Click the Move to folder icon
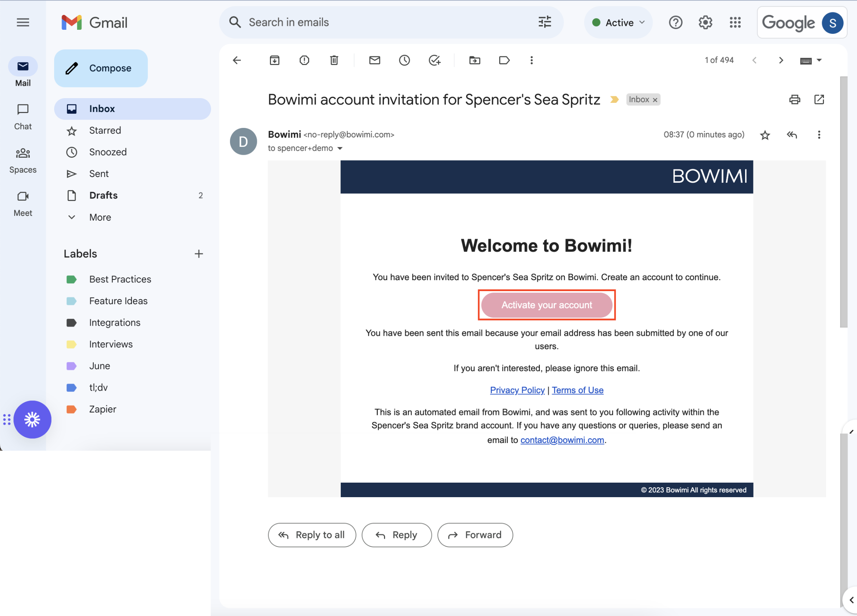 [x=474, y=60]
